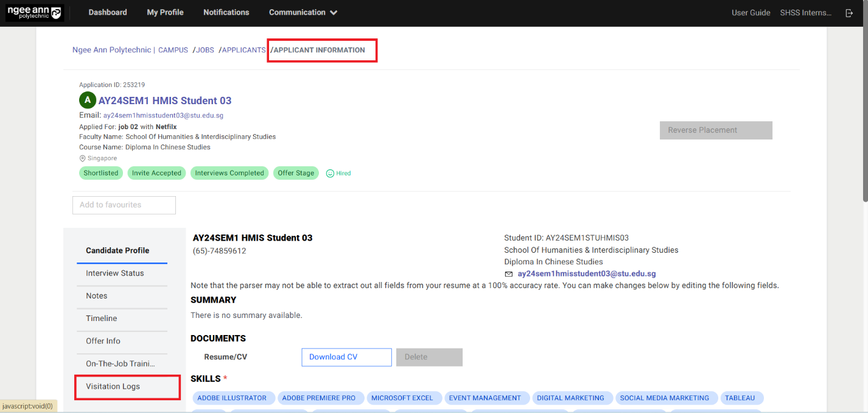View the Timeline section

pyautogui.click(x=101, y=318)
